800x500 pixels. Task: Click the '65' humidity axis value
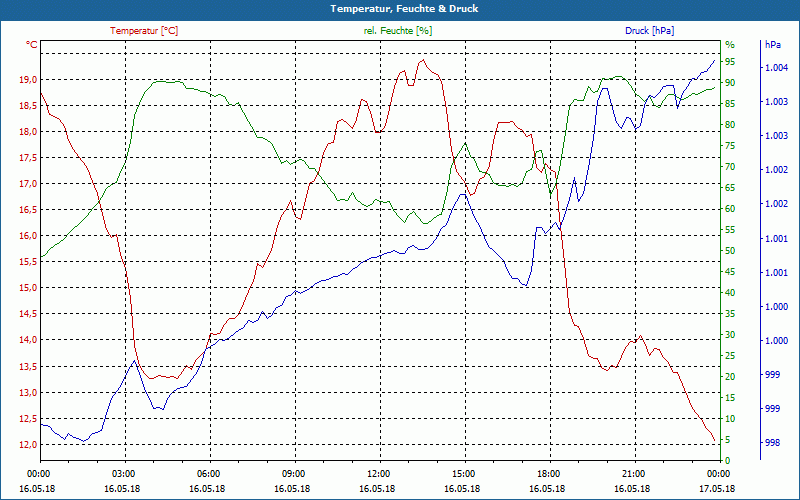[x=730, y=188]
